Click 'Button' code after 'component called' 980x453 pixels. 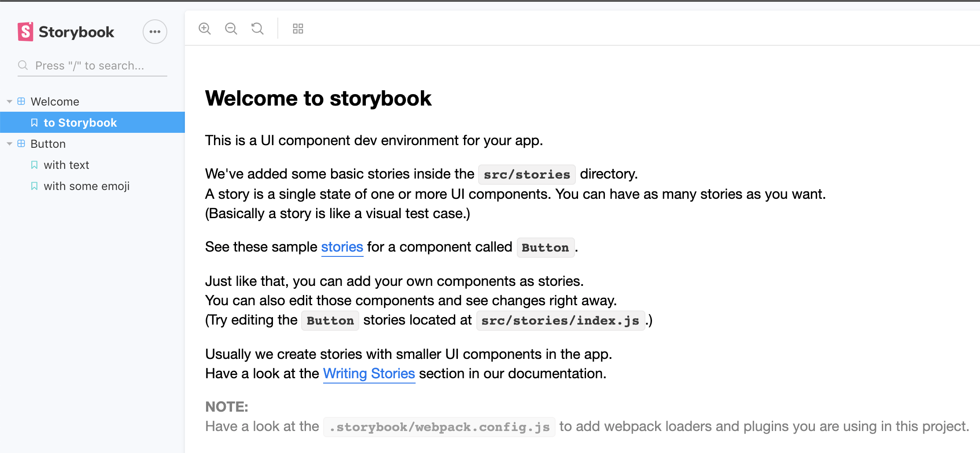tap(545, 247)
